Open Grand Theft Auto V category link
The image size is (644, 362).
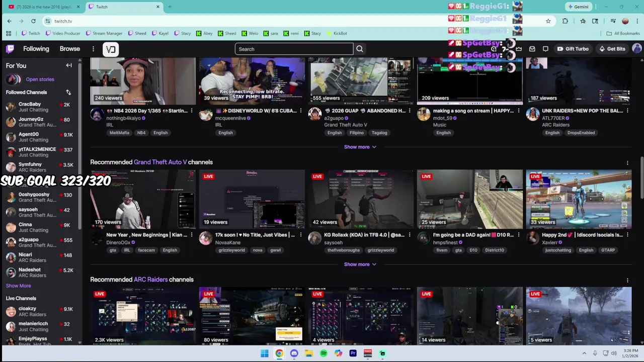(x=160, y=162)
